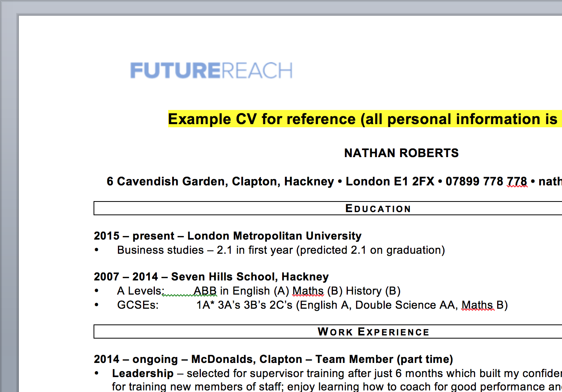
Task: Click the name 'NATHAN ROBERTS'
Action: point(401,153)
